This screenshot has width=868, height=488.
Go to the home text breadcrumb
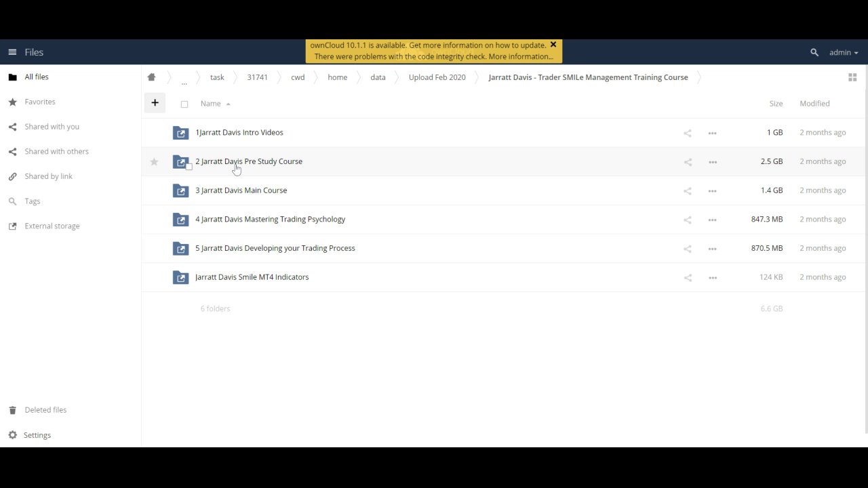[337, 77]
